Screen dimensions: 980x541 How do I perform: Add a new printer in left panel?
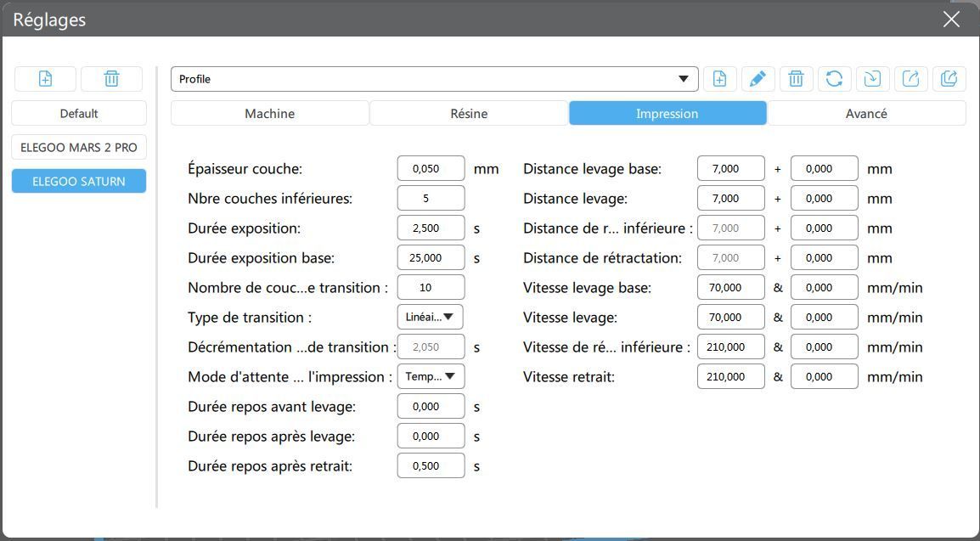tap(45, 79)
